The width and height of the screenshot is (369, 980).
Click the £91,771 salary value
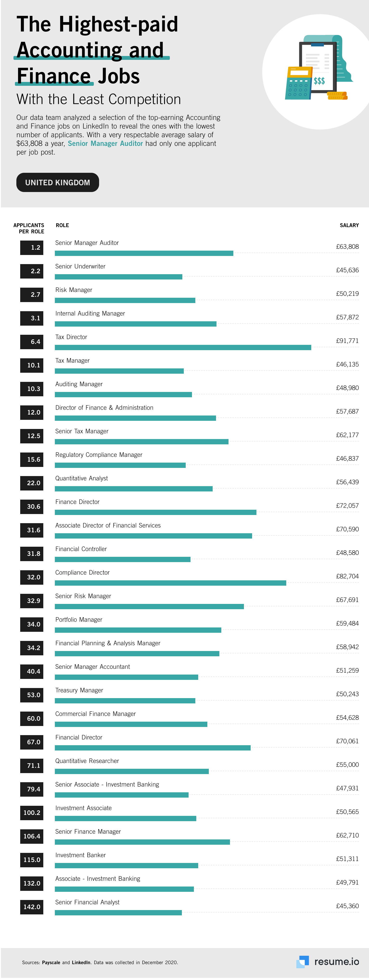tap(347, 341)
